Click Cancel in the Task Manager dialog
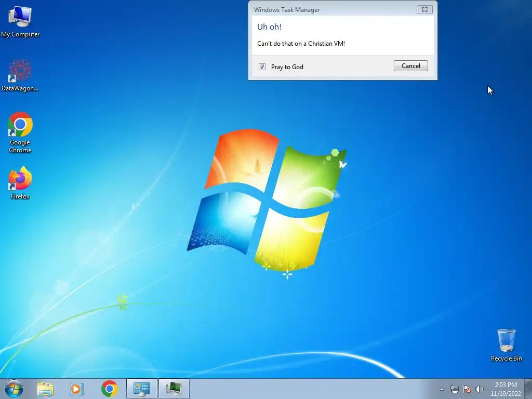The image size is (532, 399). tap(410, 66)
